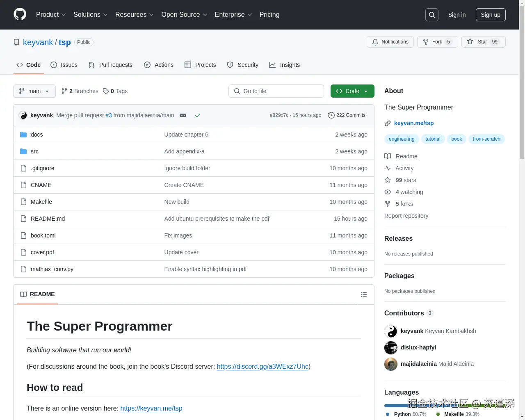Star the tsp repository
The height and width of the screenshot is (420, 525).
[x=483, y=42]
